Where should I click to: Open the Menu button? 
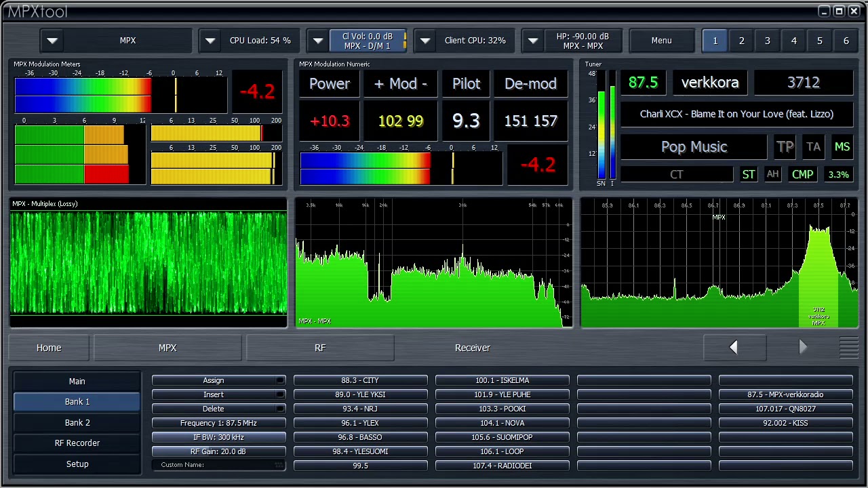661,41
